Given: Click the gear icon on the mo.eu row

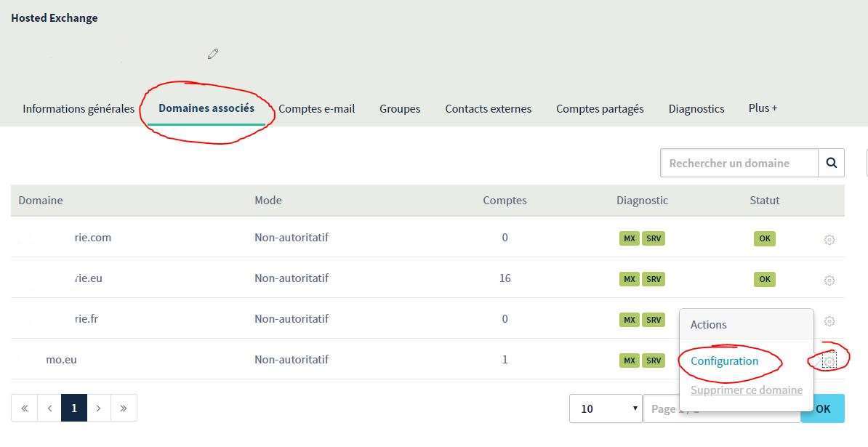Looking at the screenshot, I should (x=829, y=360).
